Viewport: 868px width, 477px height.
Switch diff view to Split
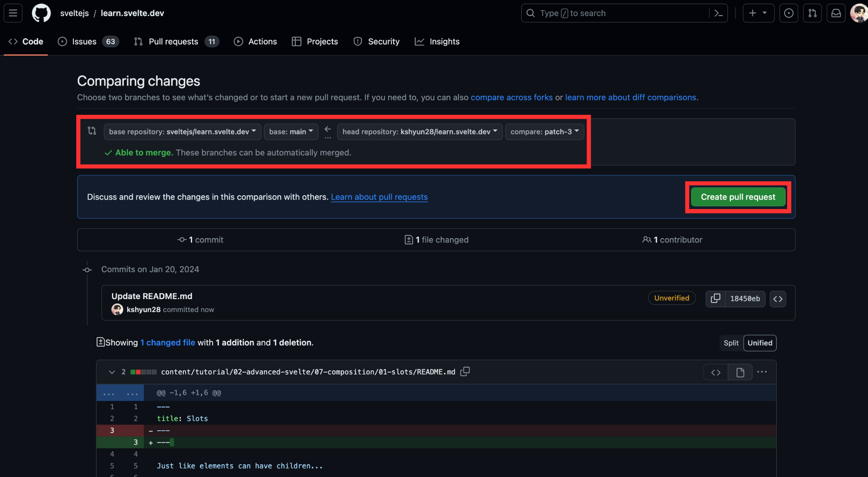point(731,343)
